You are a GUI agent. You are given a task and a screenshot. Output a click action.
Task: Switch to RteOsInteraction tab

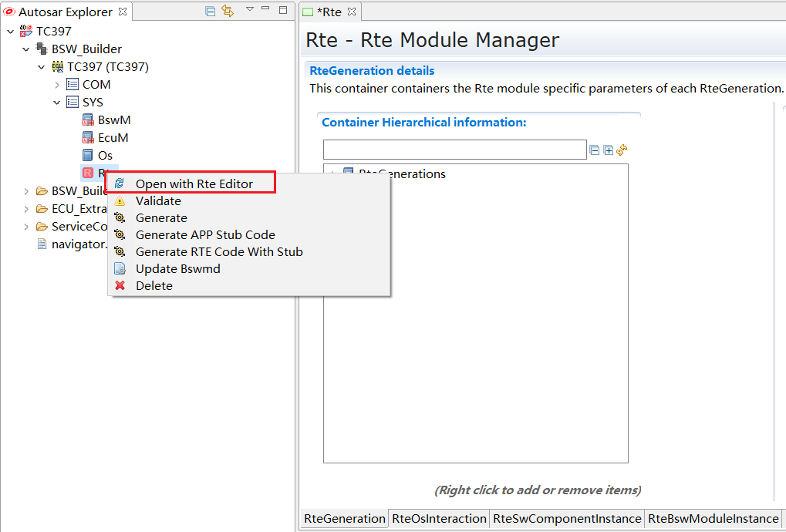(439, 519)
